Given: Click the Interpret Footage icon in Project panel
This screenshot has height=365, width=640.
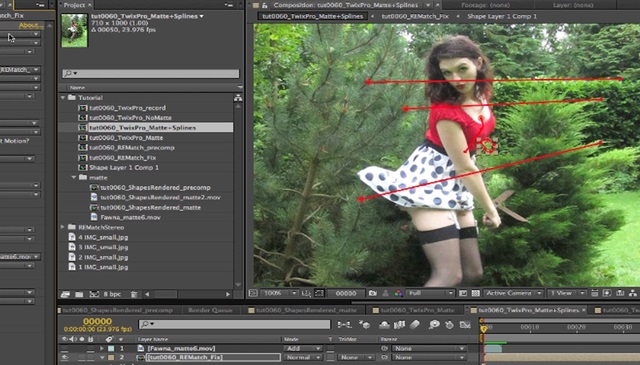Looking at the screenshot, I should (65, 294).
